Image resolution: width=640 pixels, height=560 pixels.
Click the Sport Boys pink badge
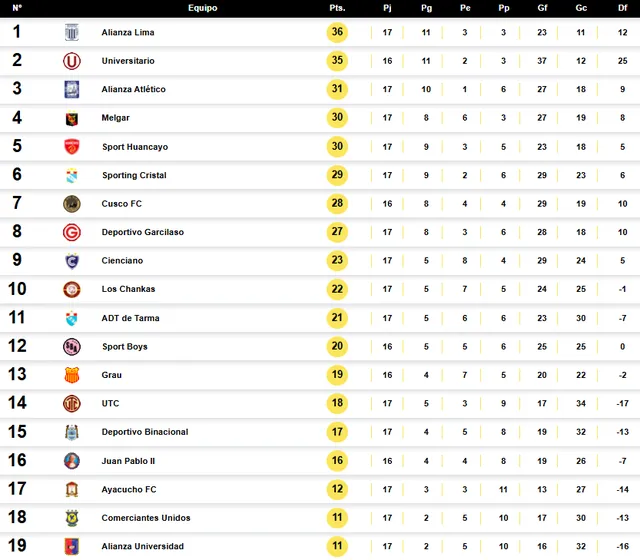tap(72, 347)
